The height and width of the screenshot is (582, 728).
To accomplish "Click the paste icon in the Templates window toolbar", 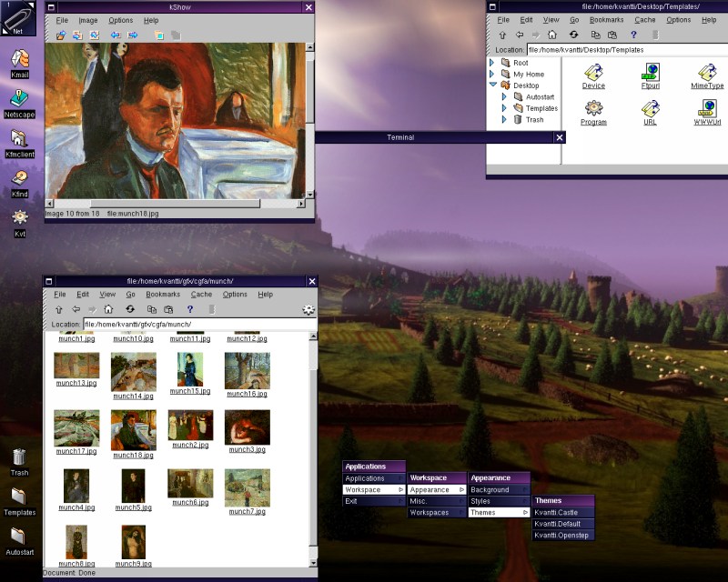I will (612, 35).
